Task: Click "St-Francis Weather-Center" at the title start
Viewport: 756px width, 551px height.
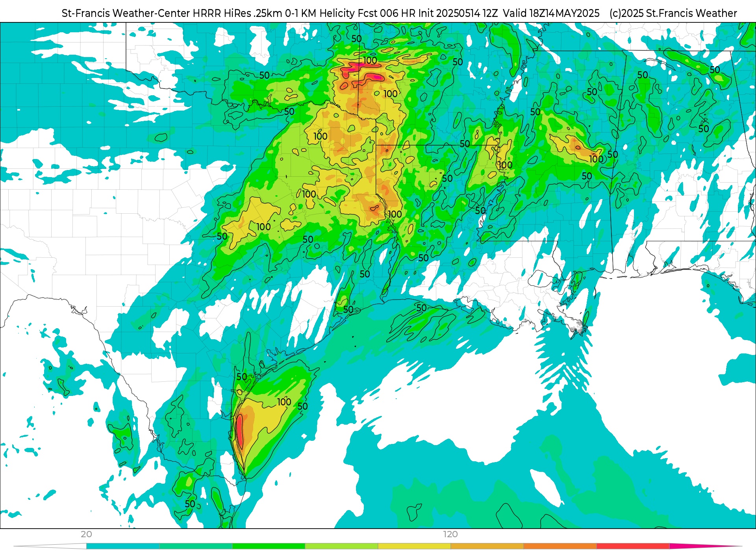Action: (126, 13)
